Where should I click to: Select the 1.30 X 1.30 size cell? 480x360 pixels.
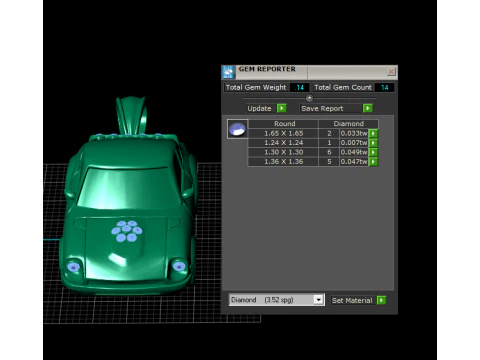coord(284,152)
